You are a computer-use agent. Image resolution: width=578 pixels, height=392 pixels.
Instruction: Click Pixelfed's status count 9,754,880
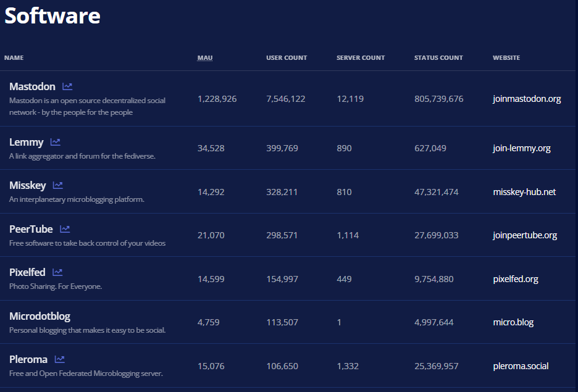pos(434,279)
